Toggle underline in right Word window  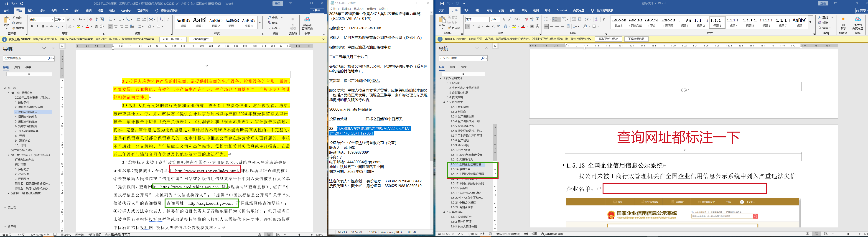click(479, 26)
